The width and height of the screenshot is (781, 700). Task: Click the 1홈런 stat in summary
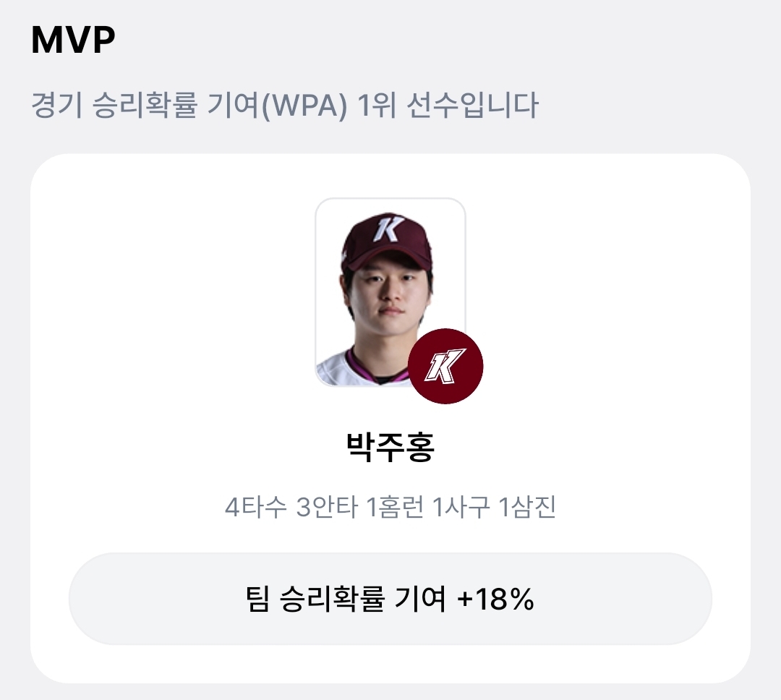395,507
